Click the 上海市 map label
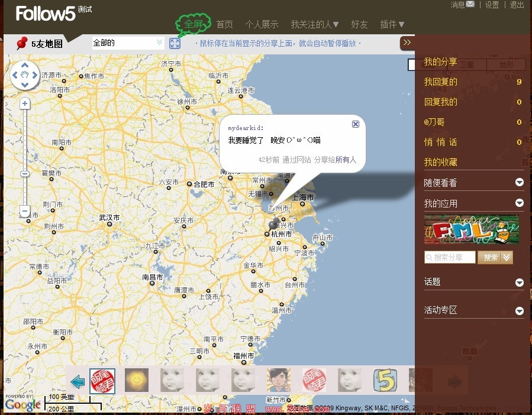The width and height of the screenshot is (532, 415). (x=303, y=197)
